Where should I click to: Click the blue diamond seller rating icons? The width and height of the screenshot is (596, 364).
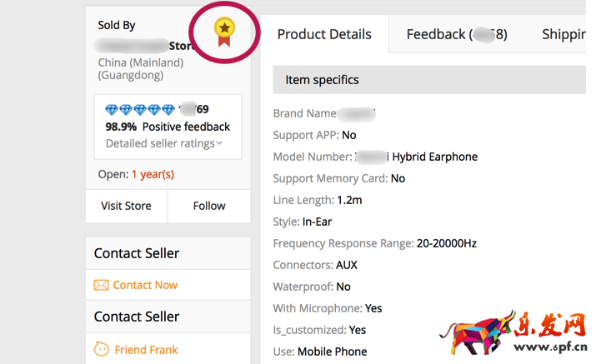tap(140, 109)
